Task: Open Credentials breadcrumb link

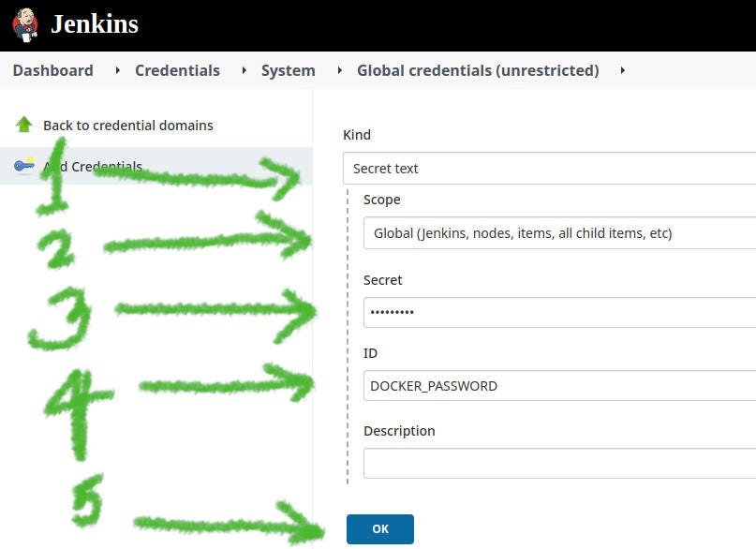Action: (x=177, y=70)
